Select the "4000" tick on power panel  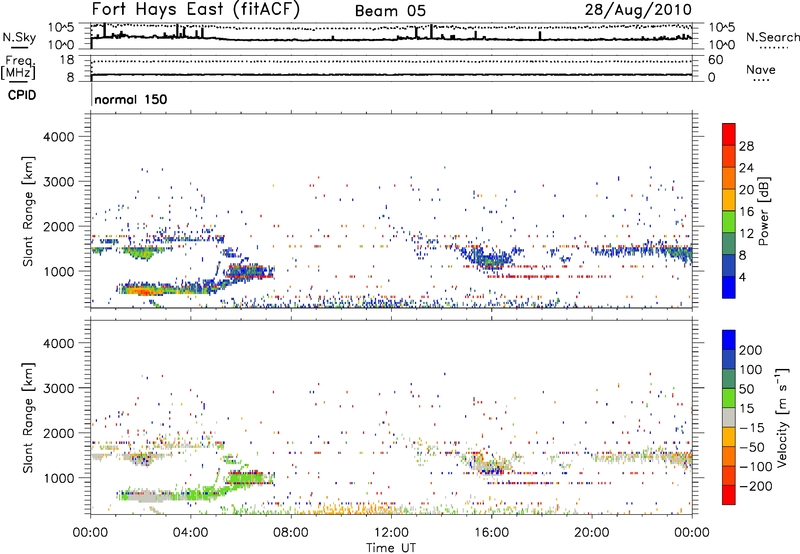pyautogui.click(x=59, y=137)
